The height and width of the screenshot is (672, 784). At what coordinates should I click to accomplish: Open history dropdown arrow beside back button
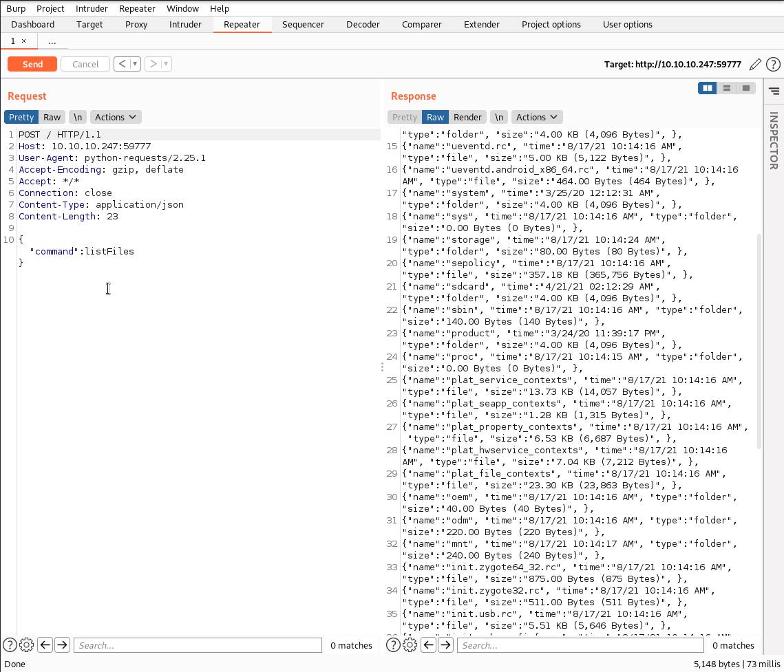click(136, 64)
